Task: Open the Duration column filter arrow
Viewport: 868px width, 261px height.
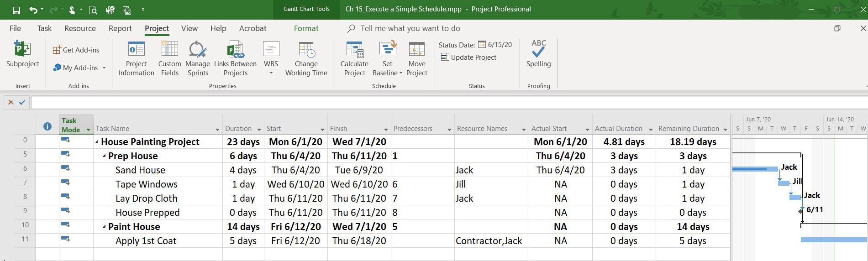Action: tap(259, 129)
